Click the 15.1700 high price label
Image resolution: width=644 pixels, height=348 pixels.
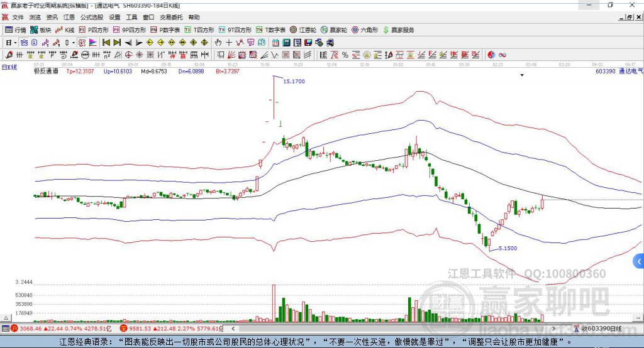[294, 81]
